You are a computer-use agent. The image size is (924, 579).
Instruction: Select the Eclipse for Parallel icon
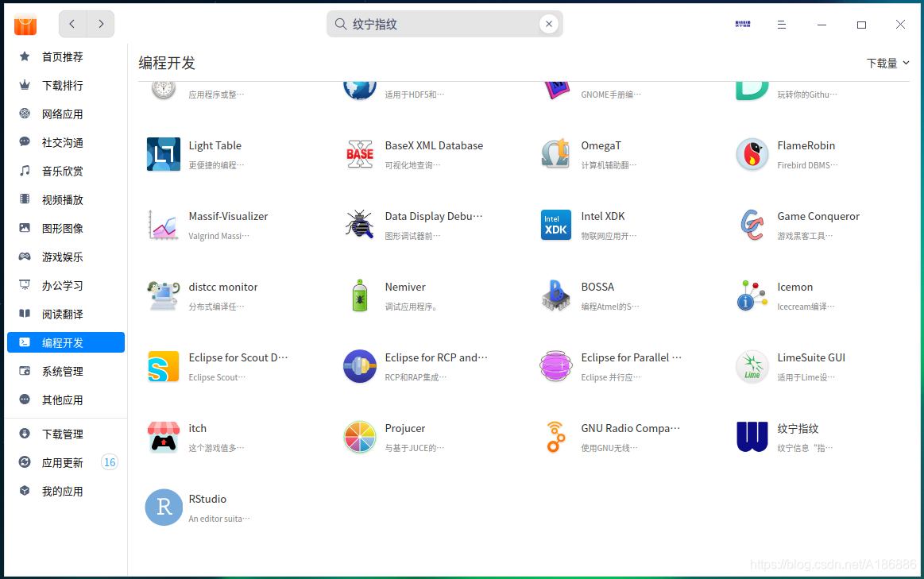555,366
